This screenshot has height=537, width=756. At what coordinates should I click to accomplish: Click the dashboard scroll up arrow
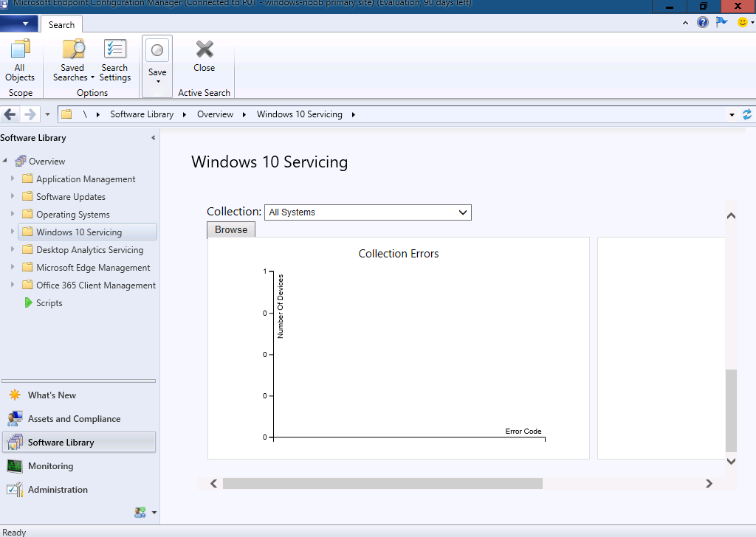[x=731, y=216]
